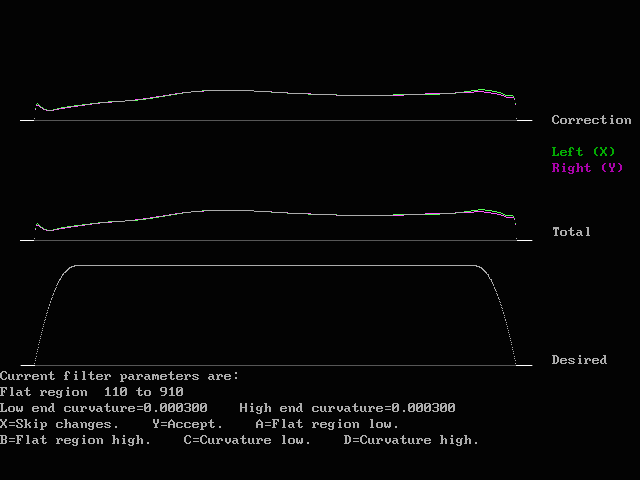The height and width of the screenshot is (480, 640).
Task: Click the 'Correction' graph label
Action: (591, 120)
